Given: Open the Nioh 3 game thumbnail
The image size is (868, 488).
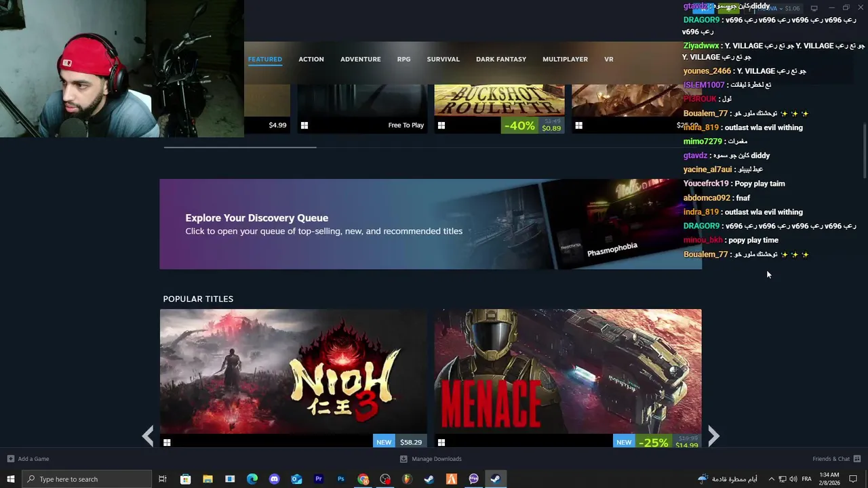Looking at the screenshot, I should coord(294,371).
